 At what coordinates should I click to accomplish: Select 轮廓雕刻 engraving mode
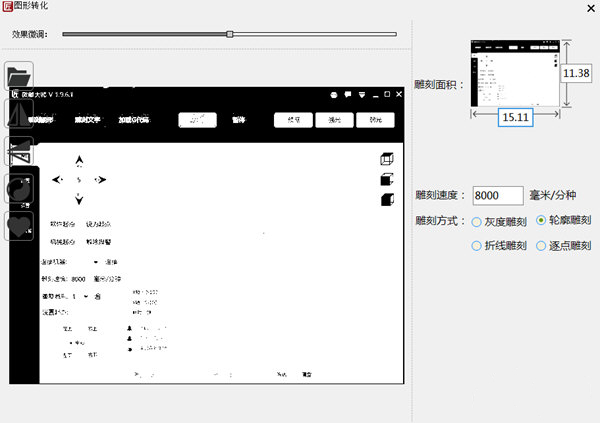542,220
